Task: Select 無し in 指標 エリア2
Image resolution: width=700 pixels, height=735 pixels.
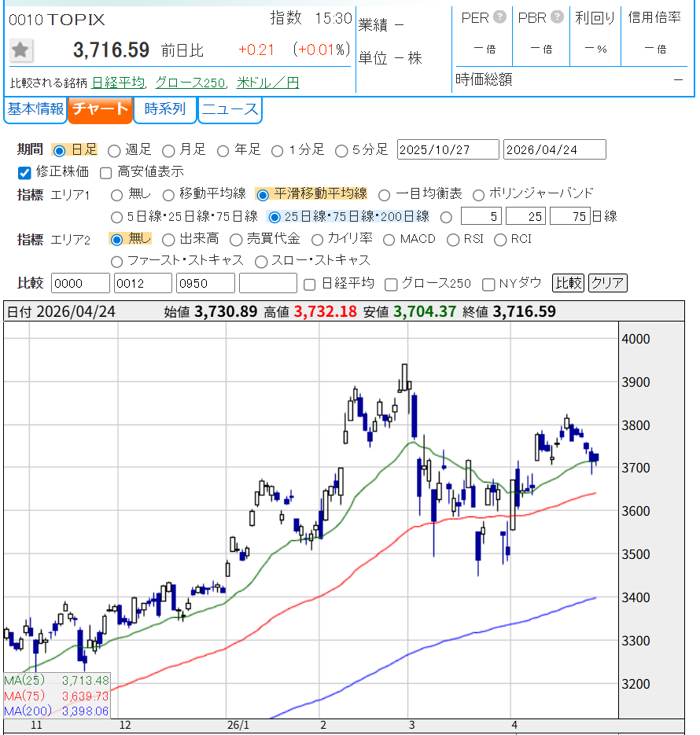Action: [116, 240]
